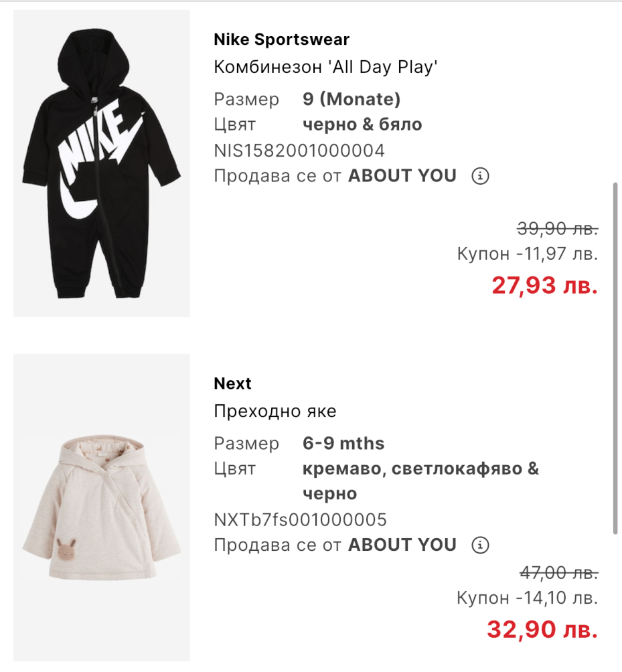Viewport: 622px width, 672px height.
Task: Click the color value черно & бяло
Action: coord(362,124)
